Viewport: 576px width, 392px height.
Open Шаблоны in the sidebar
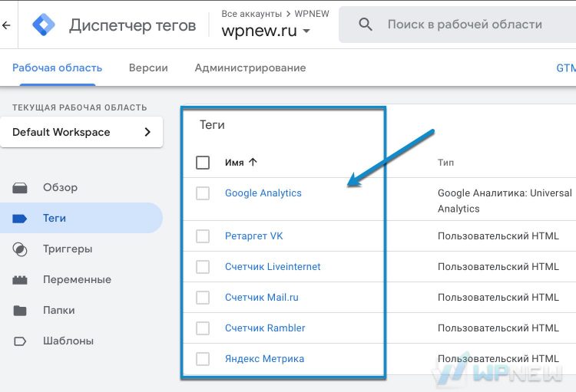[68, 341]
